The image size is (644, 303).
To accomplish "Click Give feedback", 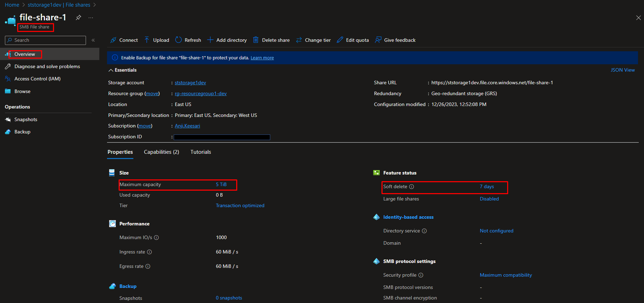I will tap(395, 40).
